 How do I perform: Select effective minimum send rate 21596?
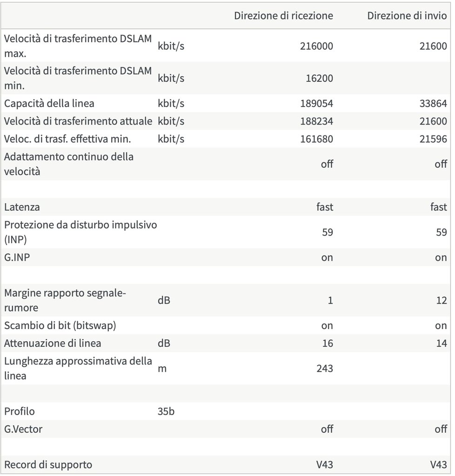[433, 139]
